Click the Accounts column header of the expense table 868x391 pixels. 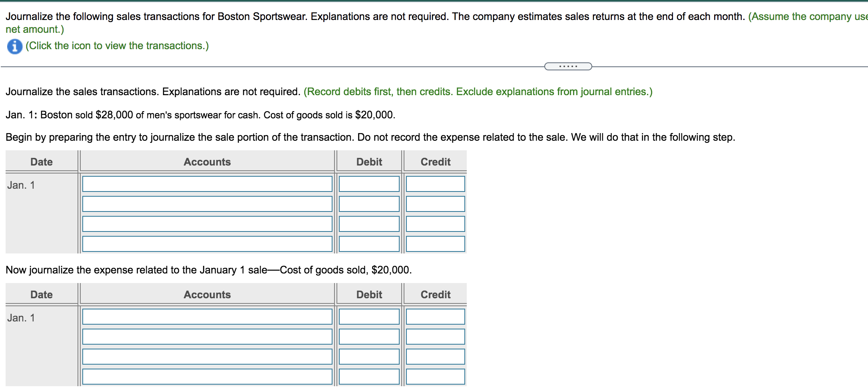point(207,295)
